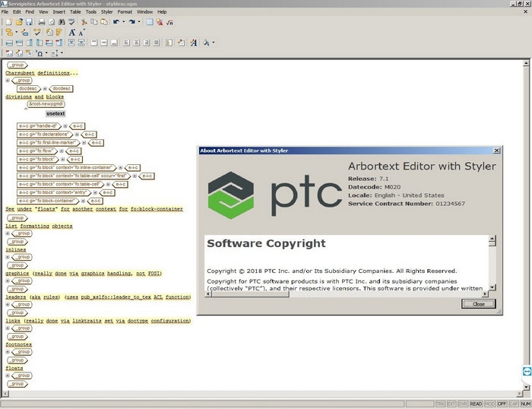The image size is (532, 409).
Task: Open the Edit menu
Action: click(x=17, y=12)
